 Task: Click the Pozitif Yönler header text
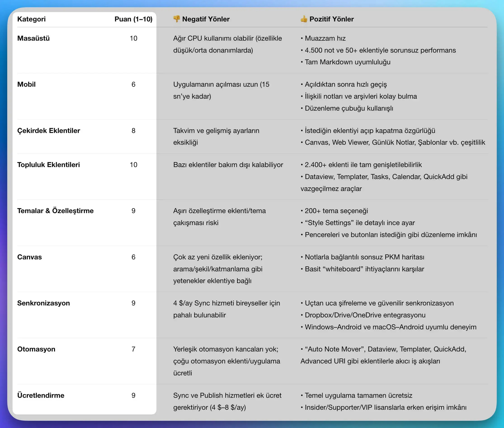point(332,19)
